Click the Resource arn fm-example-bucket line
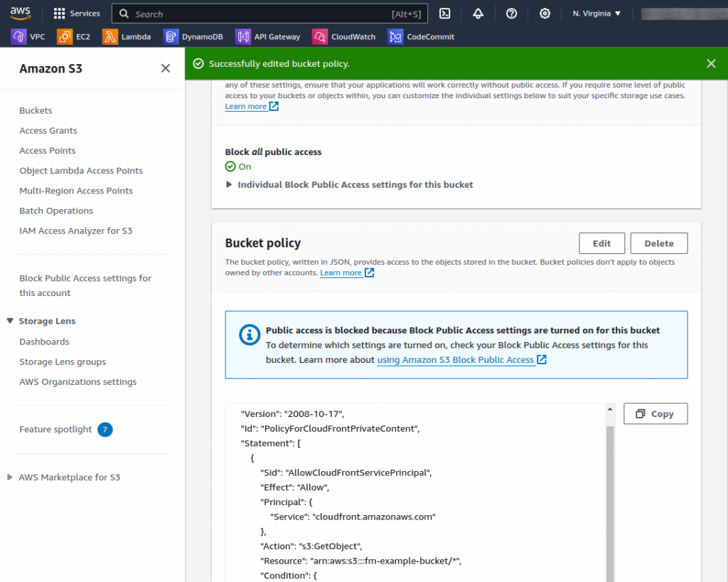 [x=360, y=561]
